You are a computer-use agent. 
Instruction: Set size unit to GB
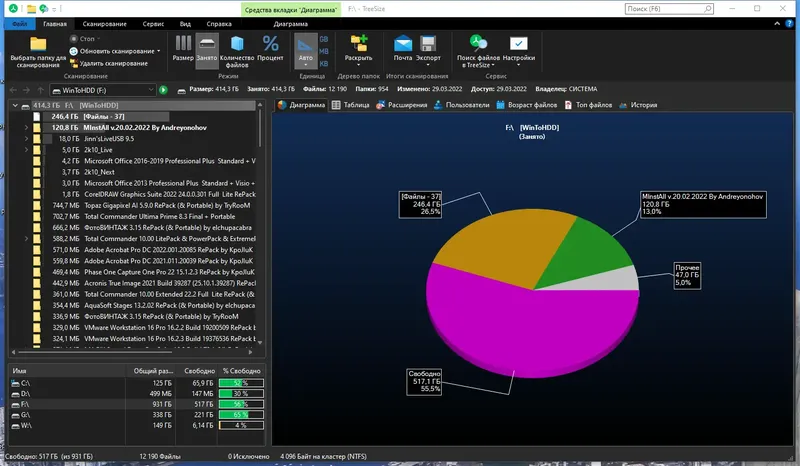pyautogui.click(x=323, y=39)
